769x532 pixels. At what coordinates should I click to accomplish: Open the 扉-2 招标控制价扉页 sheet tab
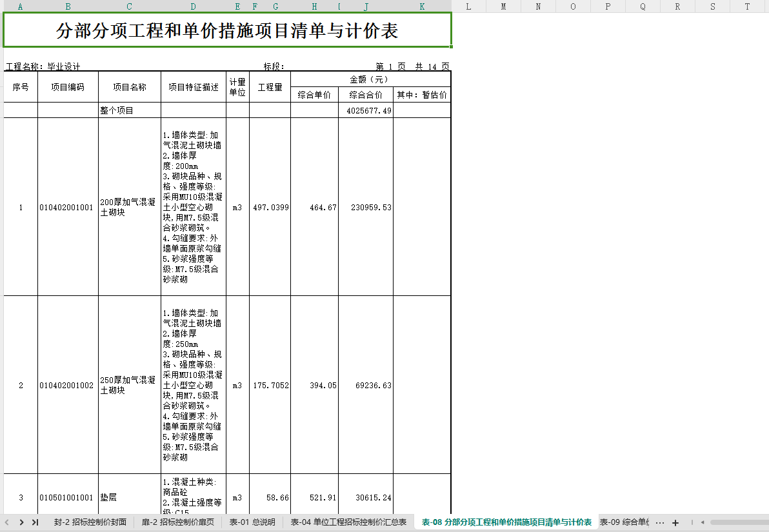[178, 522]
